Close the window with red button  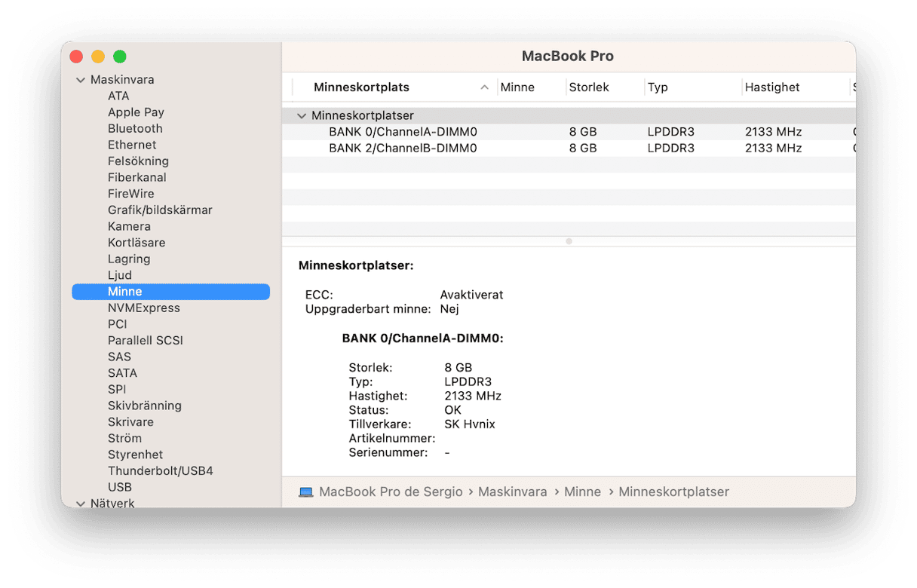[x=76, y=57]
